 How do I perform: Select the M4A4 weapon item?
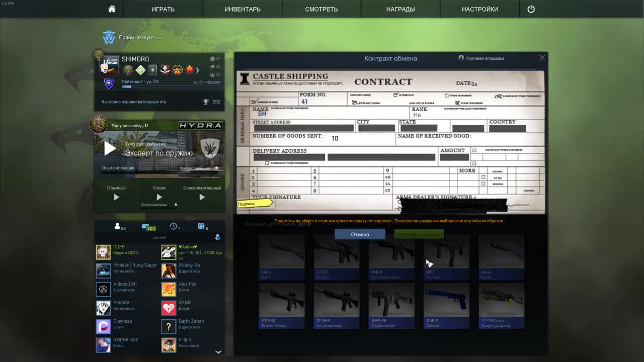[391, 257]
